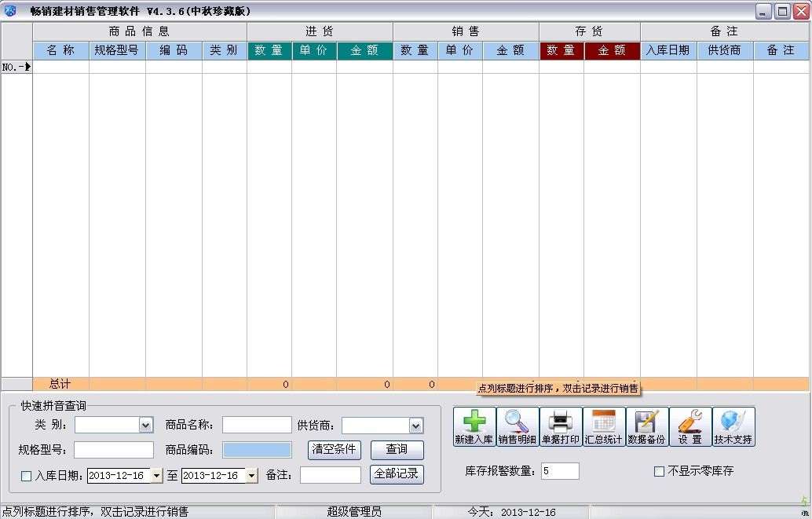Enable the 入库日期 date filter checkbox
Screen dimensions: 812x519
(x=26, y=476)
